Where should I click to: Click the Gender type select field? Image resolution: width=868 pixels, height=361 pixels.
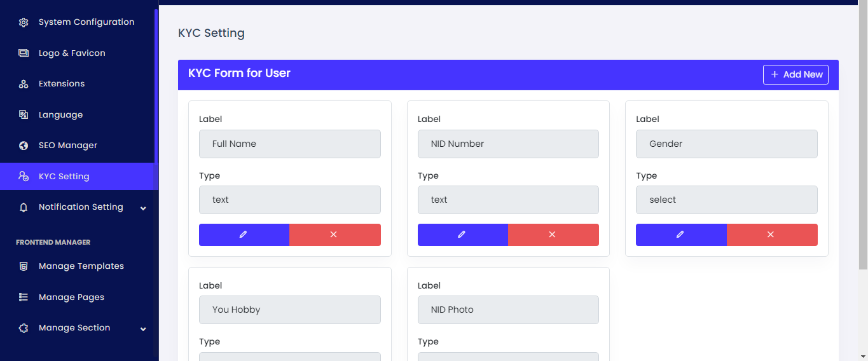726,200
